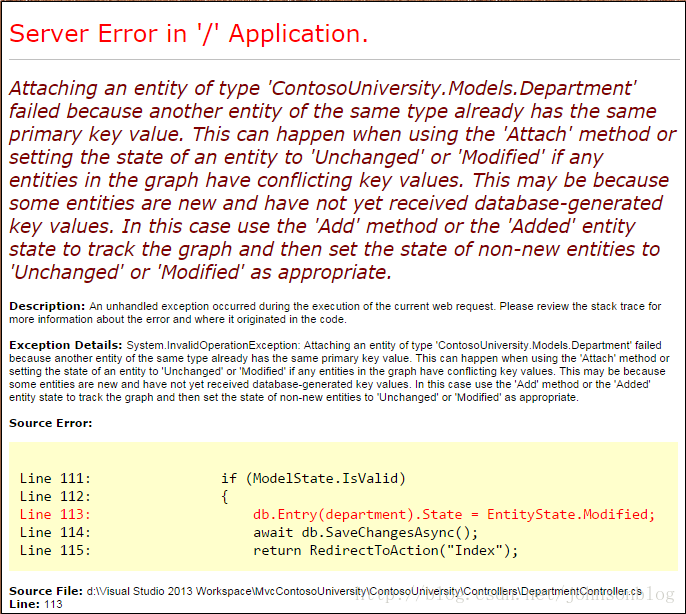The image size is (686, 614).
Task: Click the 'Exception Details:' label
Action: pyautogui.click(x=66, y=345)
